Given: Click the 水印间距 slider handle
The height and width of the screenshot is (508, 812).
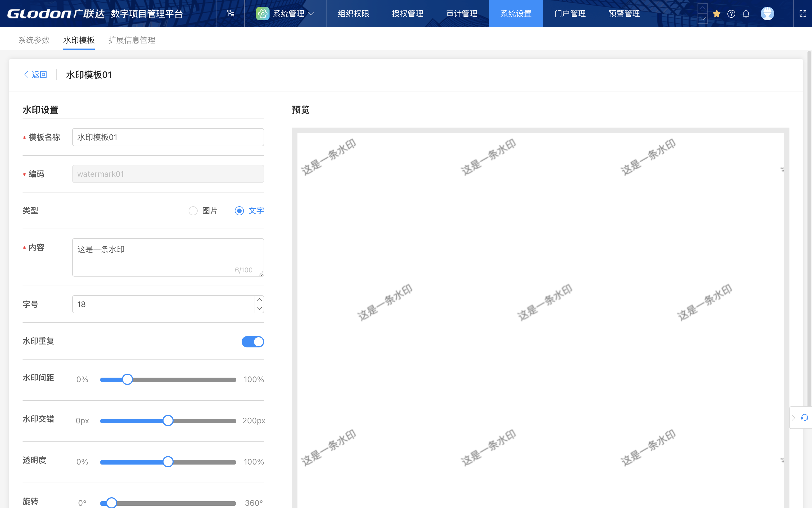Looking at the screenshot, I should tap(127, 379).
